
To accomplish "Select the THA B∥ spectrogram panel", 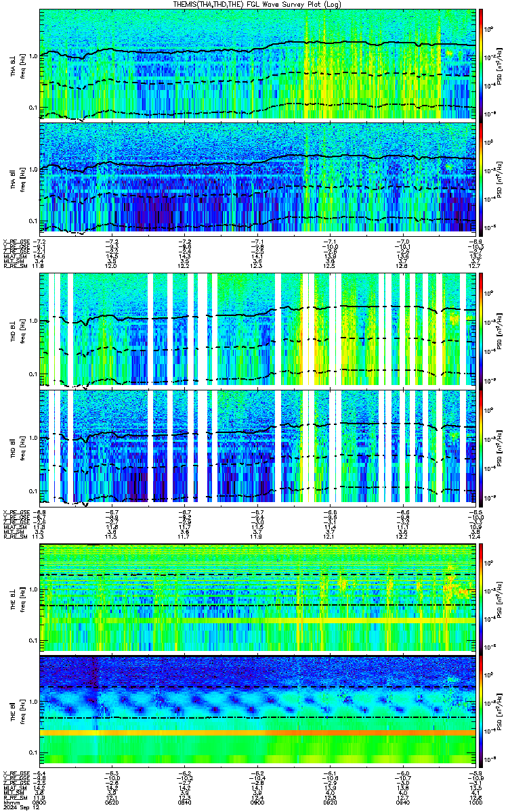I will tap(257, 178).
